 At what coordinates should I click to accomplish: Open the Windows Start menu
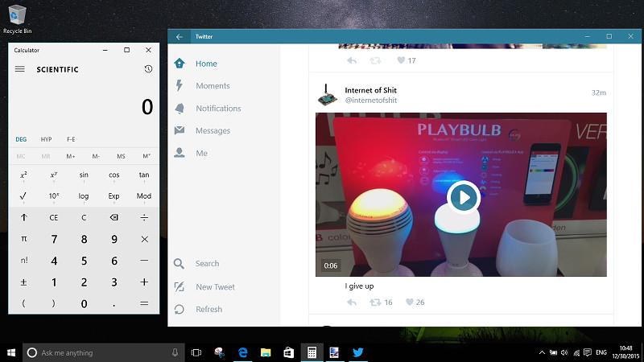pos(11,352)
